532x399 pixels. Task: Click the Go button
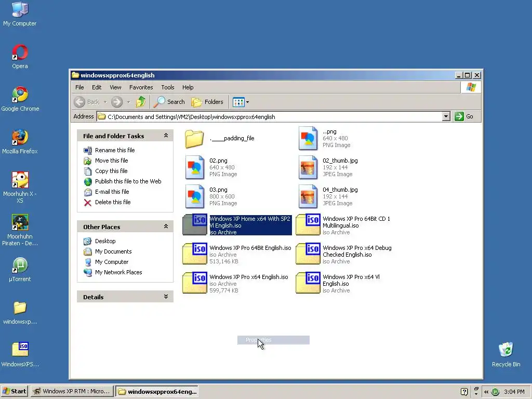(464, 116)
